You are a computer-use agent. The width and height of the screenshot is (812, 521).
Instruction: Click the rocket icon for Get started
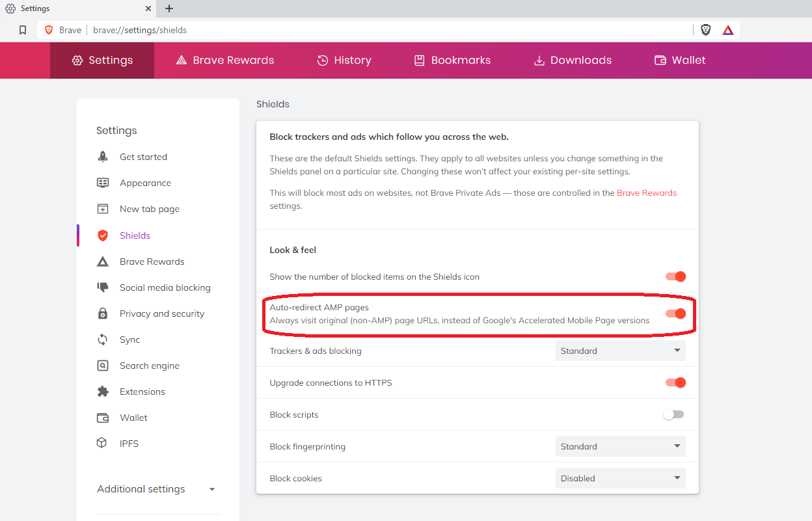click(x=102, y=157)
